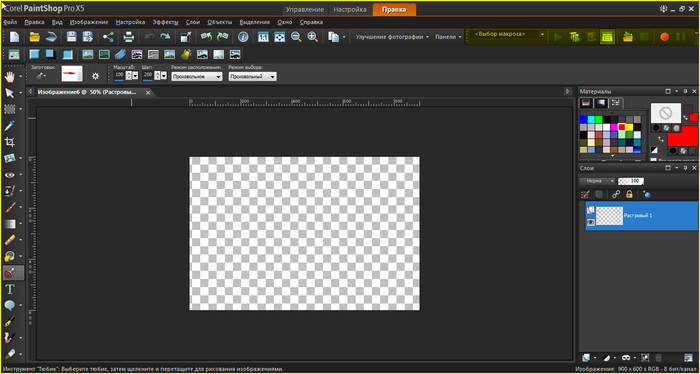
Task: Open the layer blend mode dropdown
Action: 598,181
